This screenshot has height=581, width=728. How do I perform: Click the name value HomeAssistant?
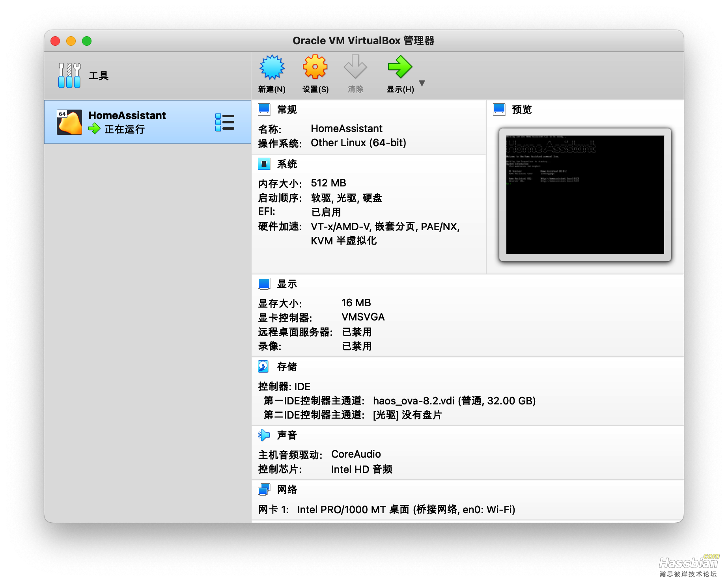(x=347, y=128)
